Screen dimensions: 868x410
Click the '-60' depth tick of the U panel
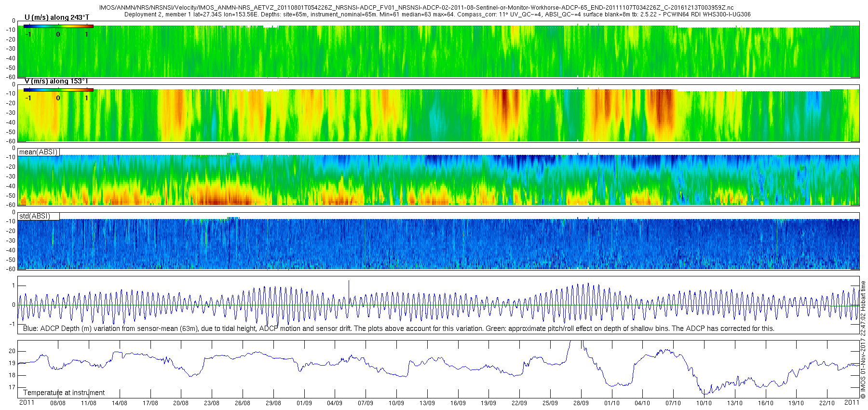tap(11, 77)
